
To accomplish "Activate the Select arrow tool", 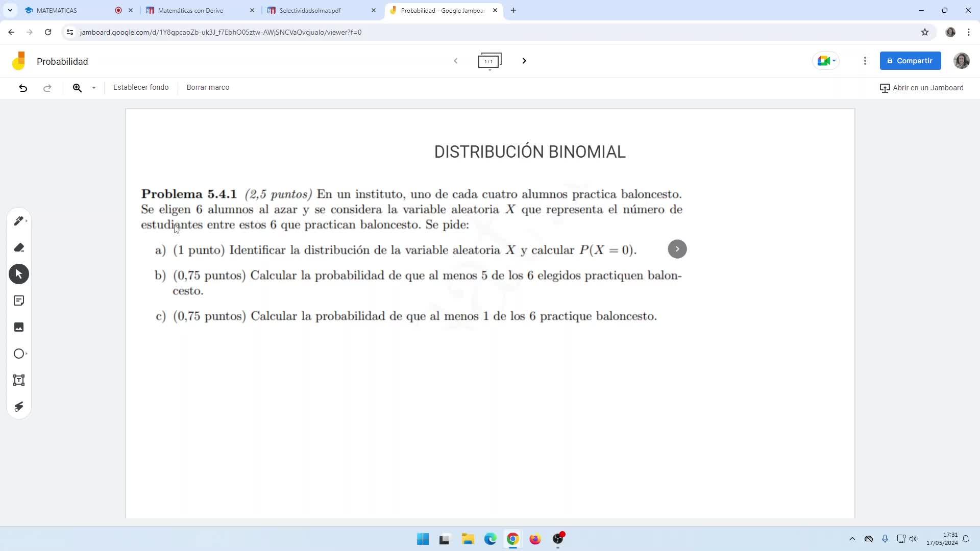I will click(19, 274).
